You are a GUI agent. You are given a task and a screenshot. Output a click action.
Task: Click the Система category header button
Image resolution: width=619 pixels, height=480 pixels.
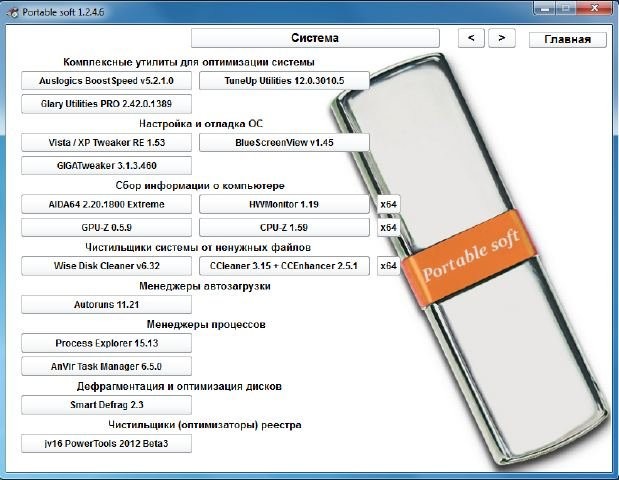[x=315, y=38]
